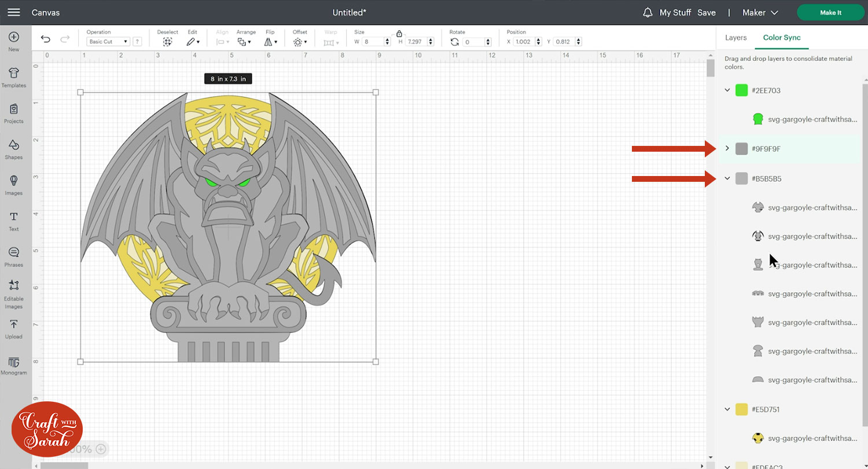868x469 pixels.
Task: Switch to the Layers tab
Action: coord(735,38)
